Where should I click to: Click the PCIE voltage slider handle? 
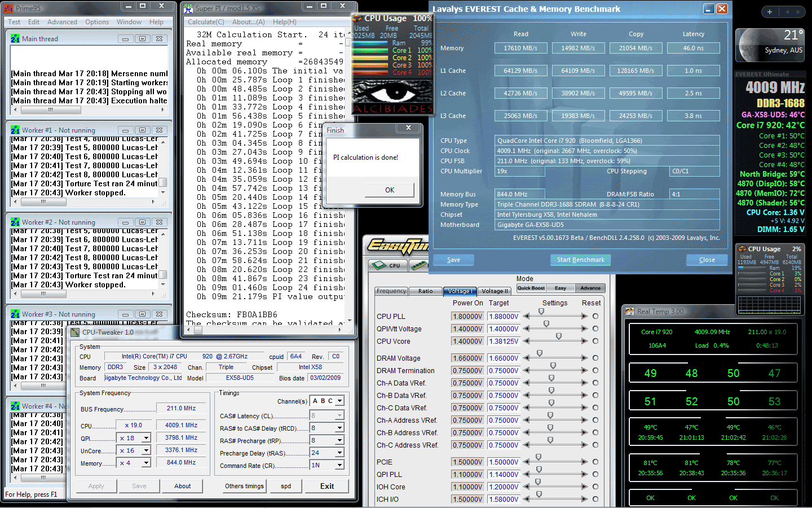[x=539, y=457]
